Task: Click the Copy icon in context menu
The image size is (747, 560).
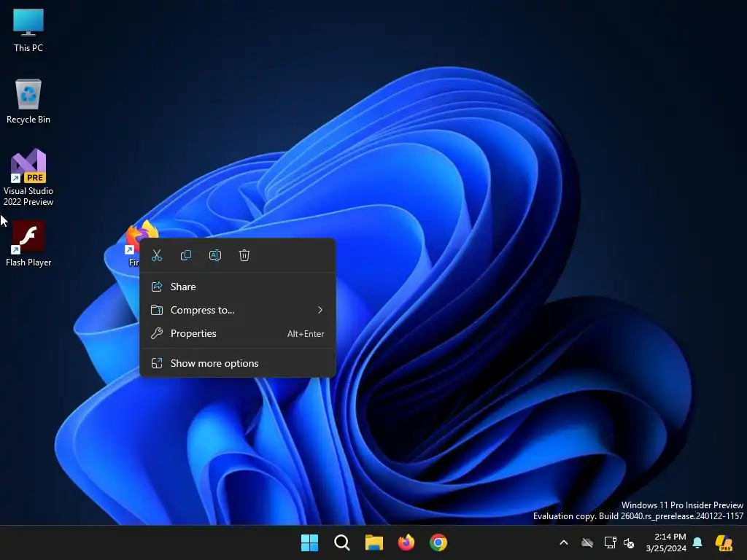Action: (x=186, y=255)
